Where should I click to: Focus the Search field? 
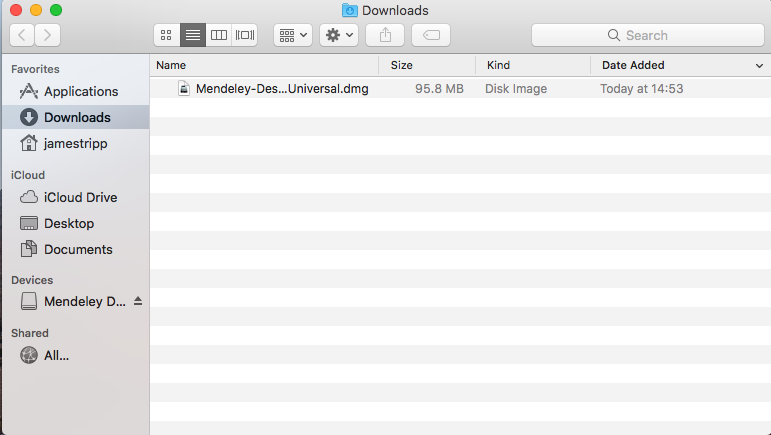coord(648,35)
